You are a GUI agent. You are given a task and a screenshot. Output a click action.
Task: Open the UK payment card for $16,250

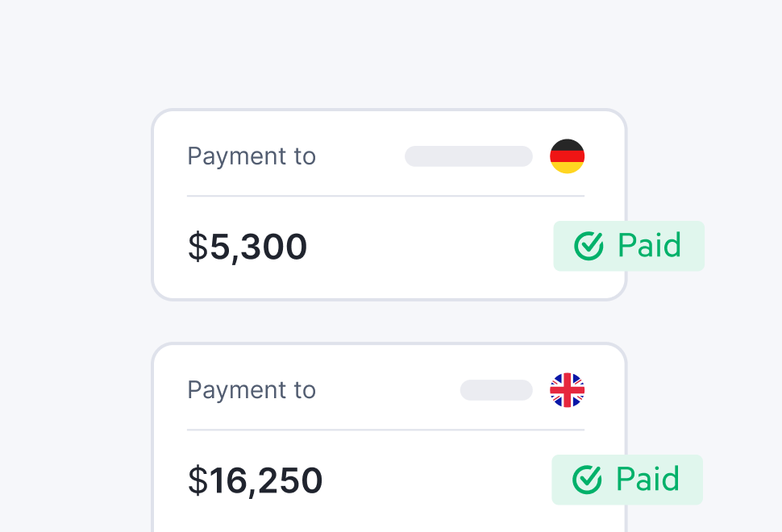pos(389,437)
